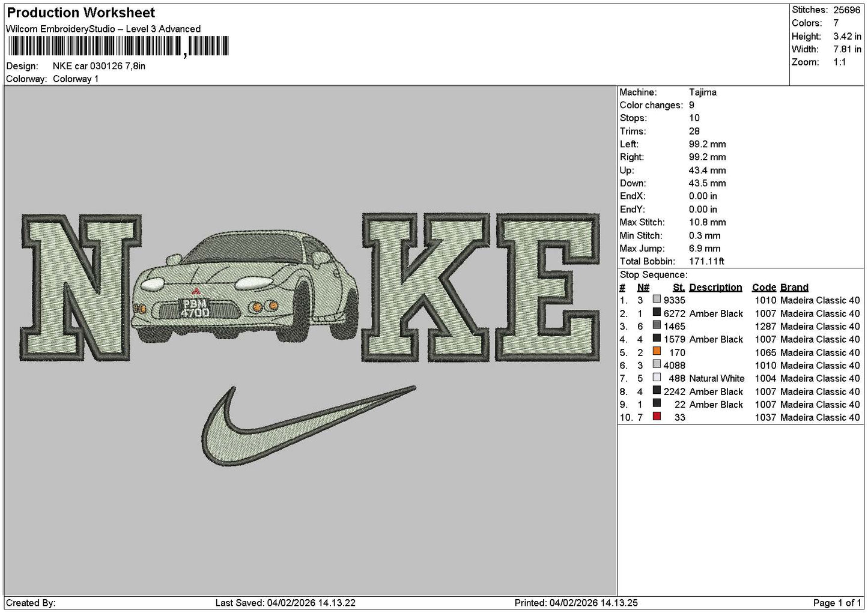Click the Right value "99.2 mm"
This screenshot has width=868, height=613.
pyautogui.click(x=708, y=157)
